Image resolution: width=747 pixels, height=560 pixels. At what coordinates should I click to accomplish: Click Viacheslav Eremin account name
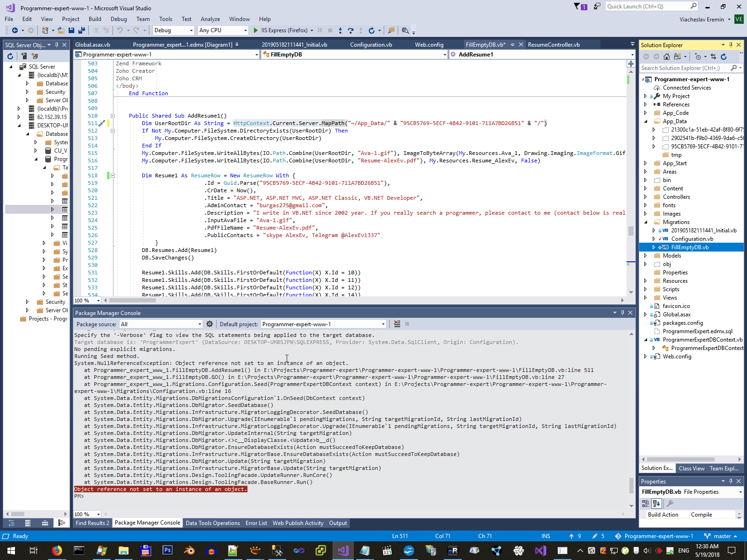point(702,20)
